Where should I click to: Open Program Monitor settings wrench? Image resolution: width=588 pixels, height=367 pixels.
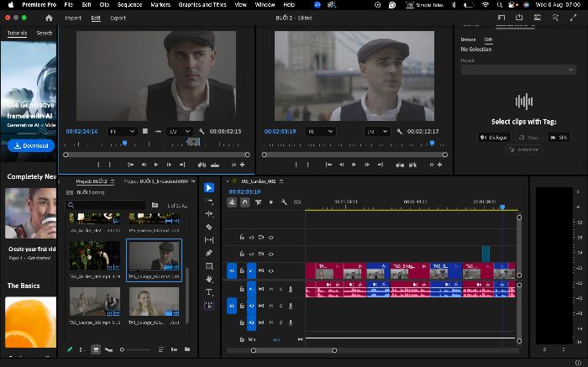click(399, 132)
